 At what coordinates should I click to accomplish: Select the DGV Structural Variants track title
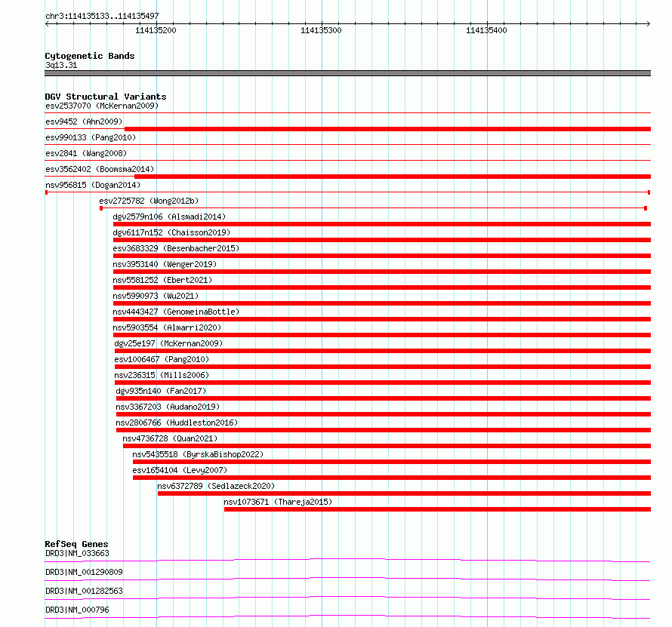106,97
